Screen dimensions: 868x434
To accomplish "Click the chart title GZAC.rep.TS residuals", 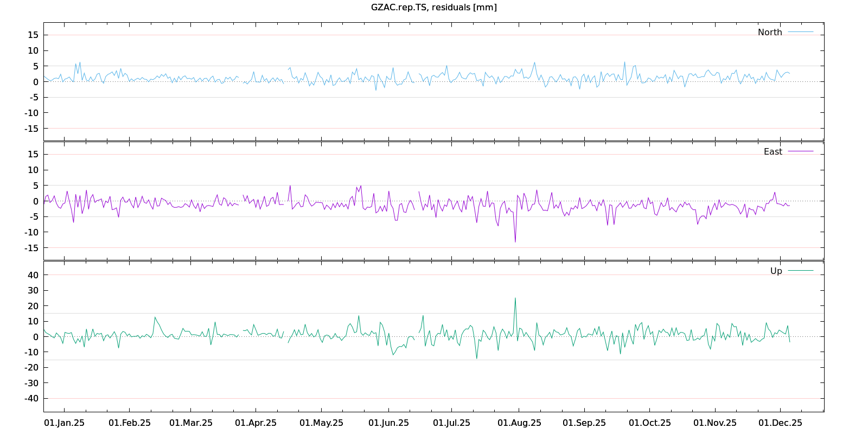I will click(433, 7).
